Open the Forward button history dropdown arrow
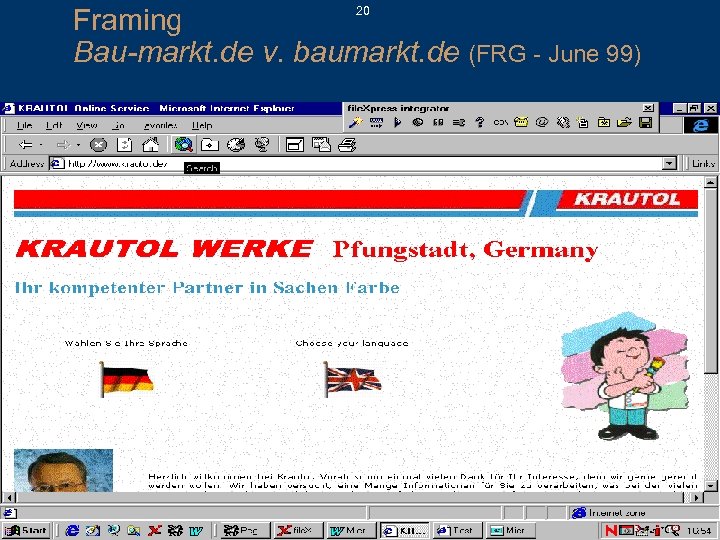Image resolution: width=720 pixels, height=540 pixels. coord(78,145)
